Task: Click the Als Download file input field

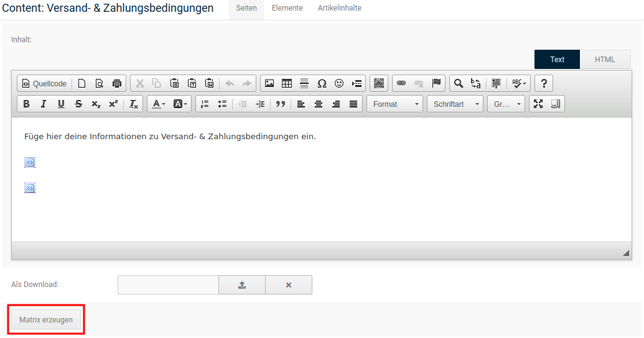Action: pyautogui.click(x=168, y=285)
